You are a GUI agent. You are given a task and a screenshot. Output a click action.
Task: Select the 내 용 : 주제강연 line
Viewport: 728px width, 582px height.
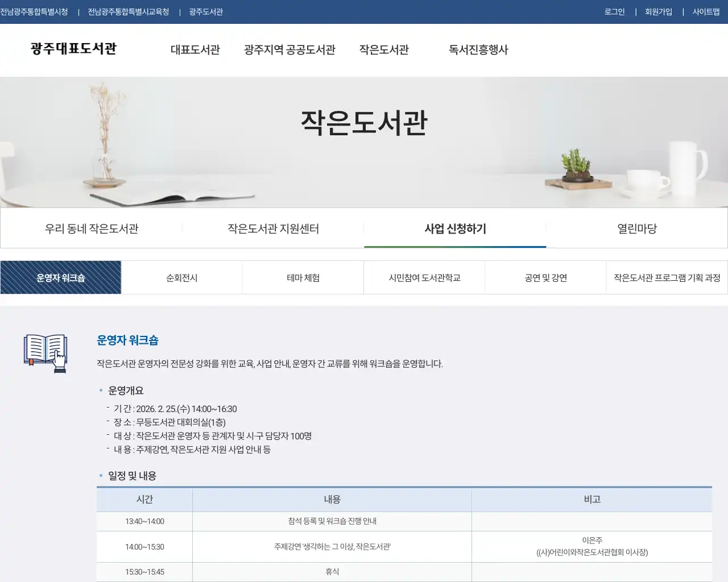[x=192, y=450]
